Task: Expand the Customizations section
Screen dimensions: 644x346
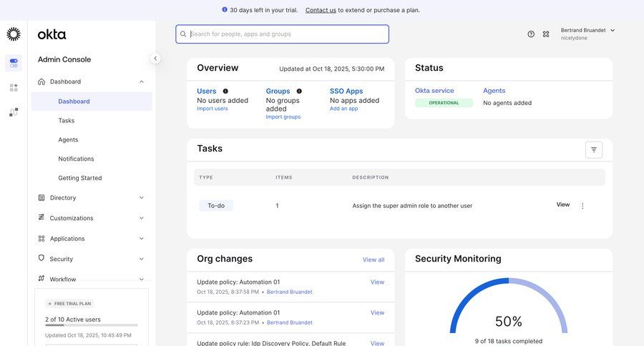Action: point(141,218)
